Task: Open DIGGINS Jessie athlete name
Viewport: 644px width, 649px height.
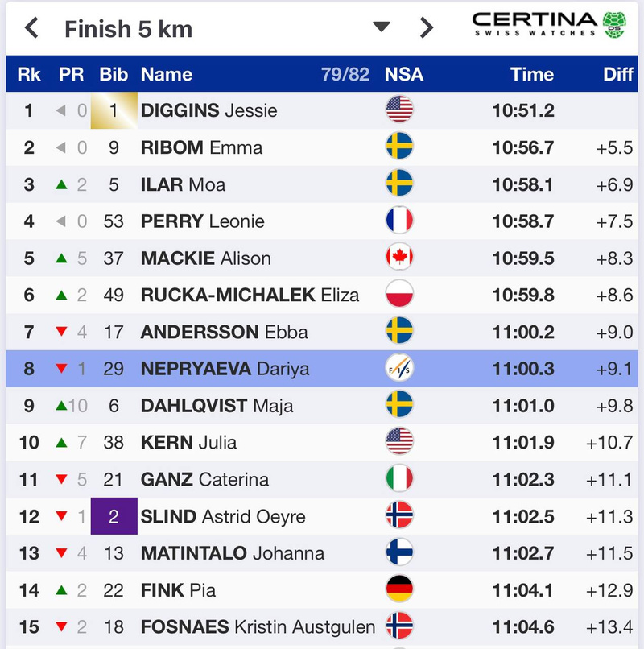Action: click(208, 111)
